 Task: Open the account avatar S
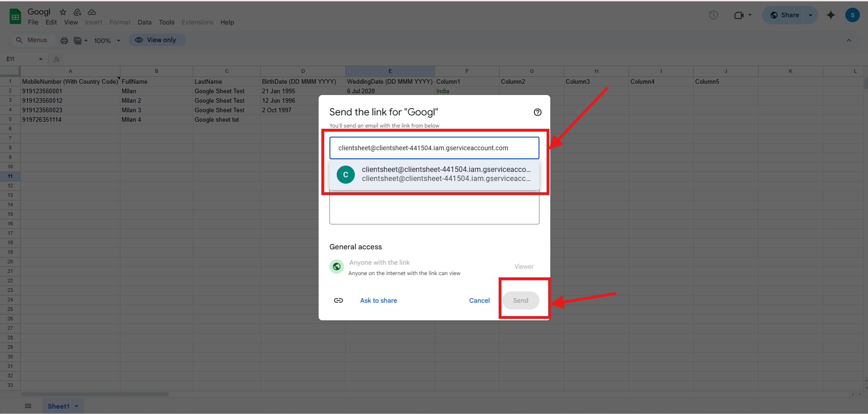tap(853, 15)
